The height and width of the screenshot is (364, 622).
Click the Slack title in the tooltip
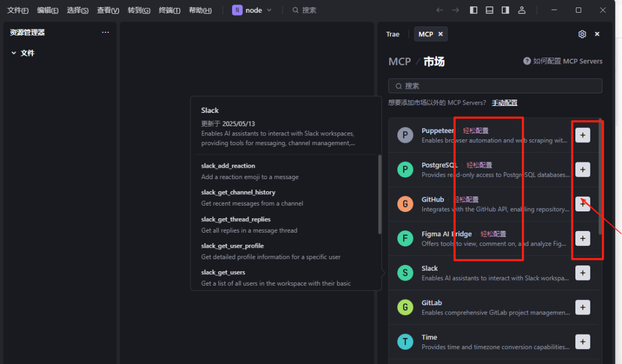pyautogui.click(x=210, y=110)
